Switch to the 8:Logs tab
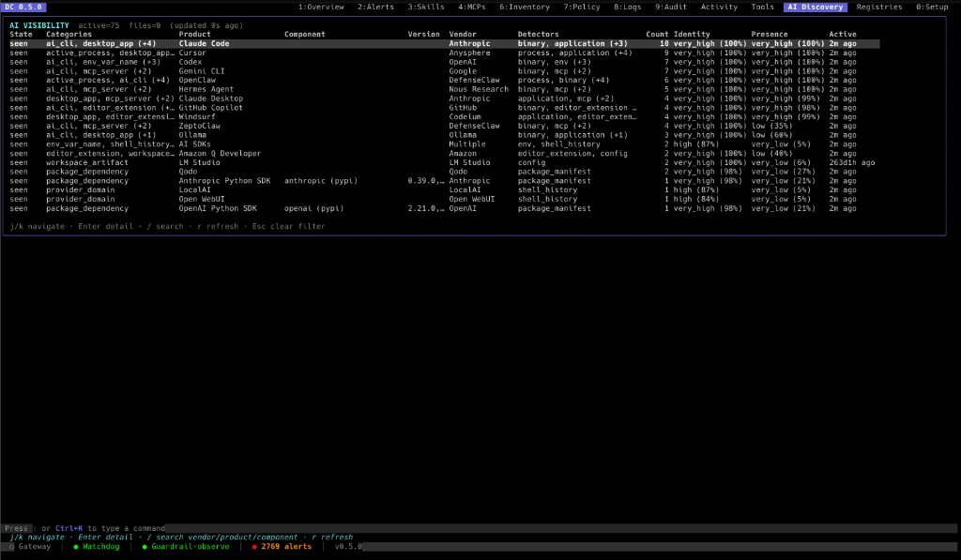The image size is (961, 560). coord(627,7)
